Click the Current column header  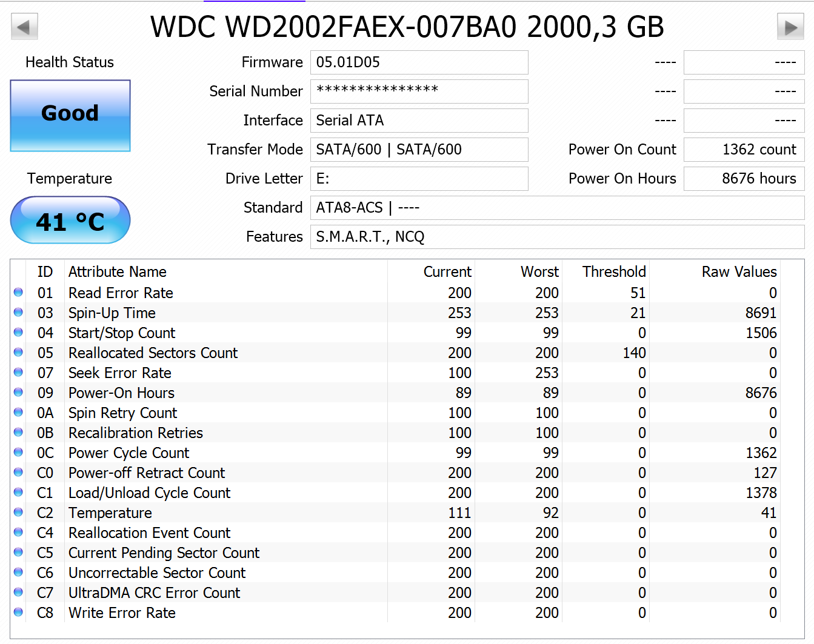pyautogui.click(x=447, y=272)
